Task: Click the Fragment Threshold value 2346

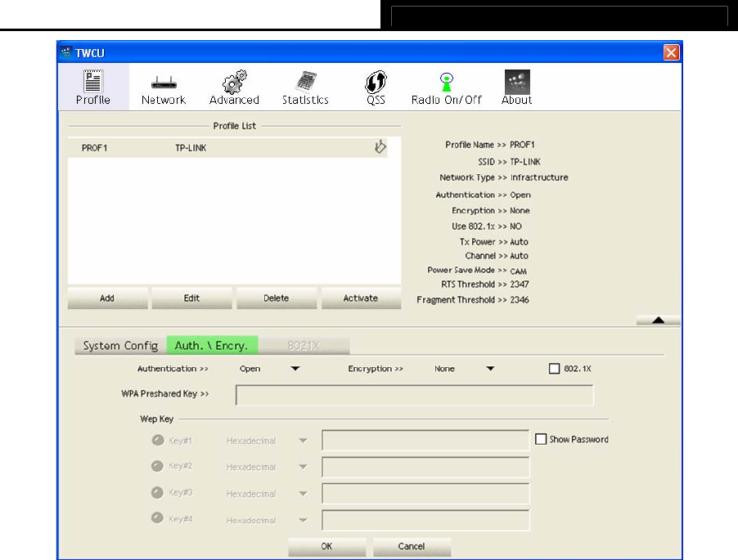Action: coord(520,300)
